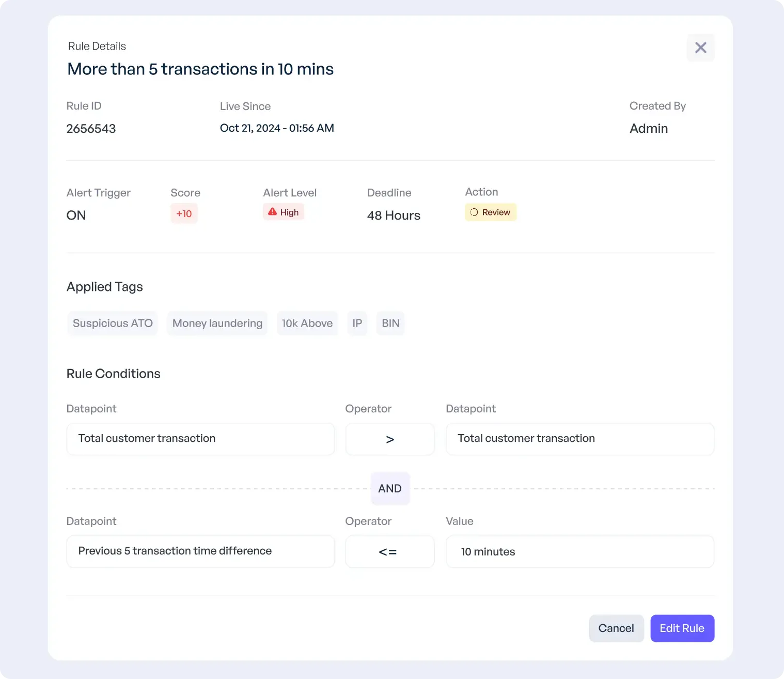Select the 10k Above tag
Image resolution: width=784 pixels, height=679 pixels.
click(307, 323)
